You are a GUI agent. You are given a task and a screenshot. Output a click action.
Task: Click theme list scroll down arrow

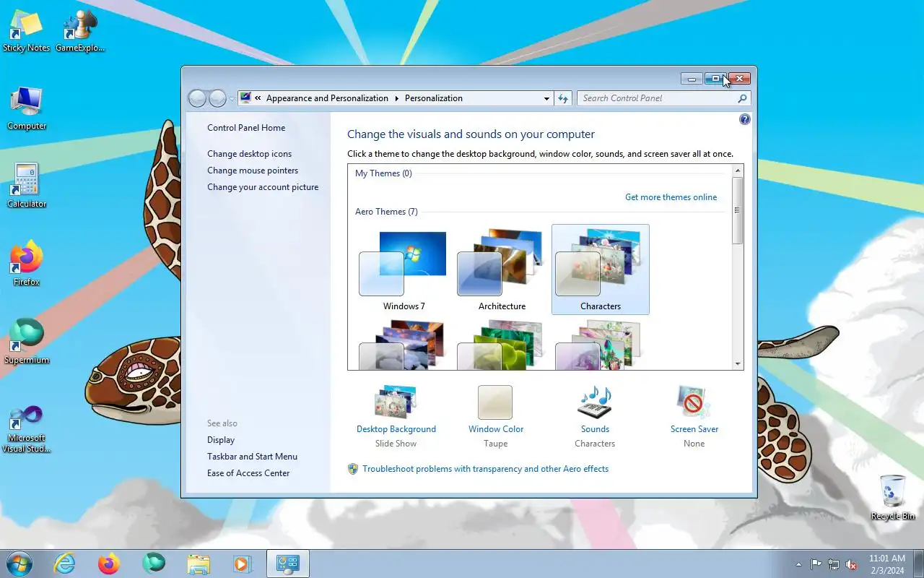(738, 364)
